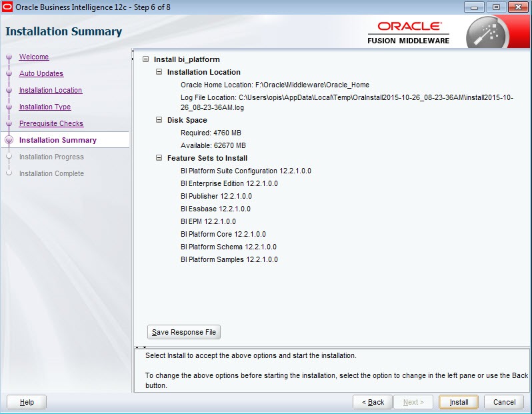
Task: Select the Installation Type step bullet icon
Action: click(x=9, y=107)
